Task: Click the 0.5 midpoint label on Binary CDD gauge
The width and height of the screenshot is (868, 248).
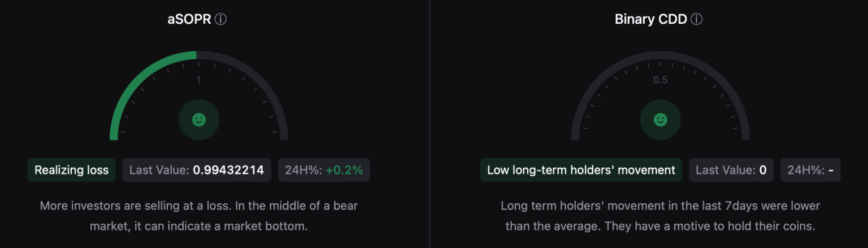Action: click(x=660, y=80)
